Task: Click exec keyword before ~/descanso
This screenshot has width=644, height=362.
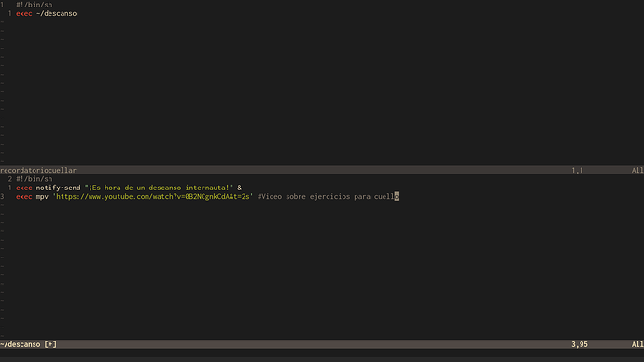Action: [x=24, y=14]
